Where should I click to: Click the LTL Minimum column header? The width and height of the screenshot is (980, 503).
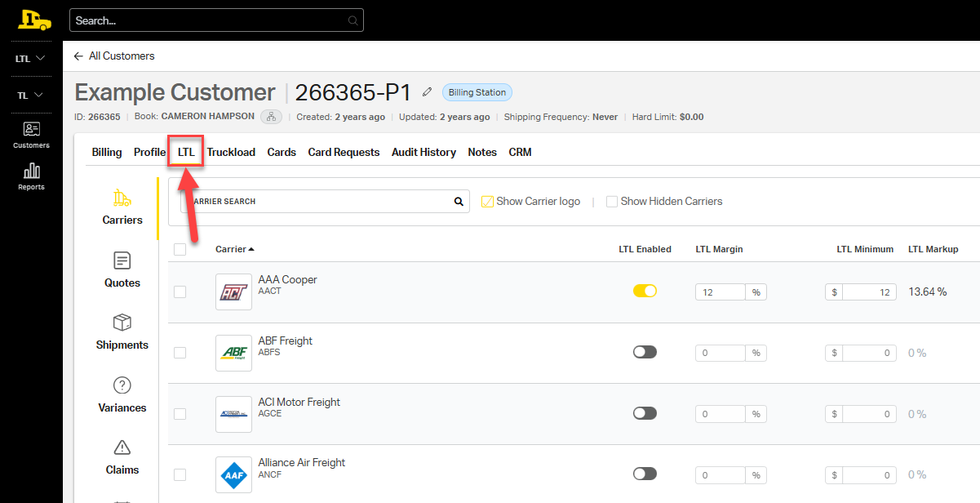pyautogui.click(x=865, y=249)
